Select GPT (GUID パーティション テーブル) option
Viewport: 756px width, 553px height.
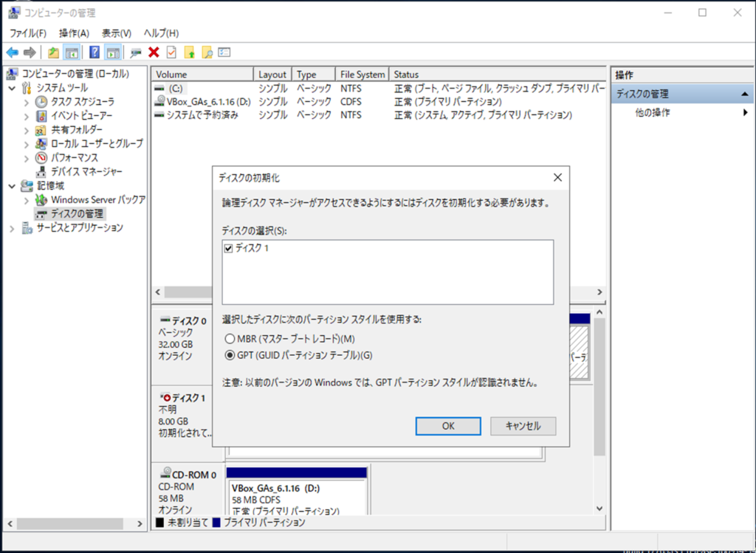coord(229,356)
